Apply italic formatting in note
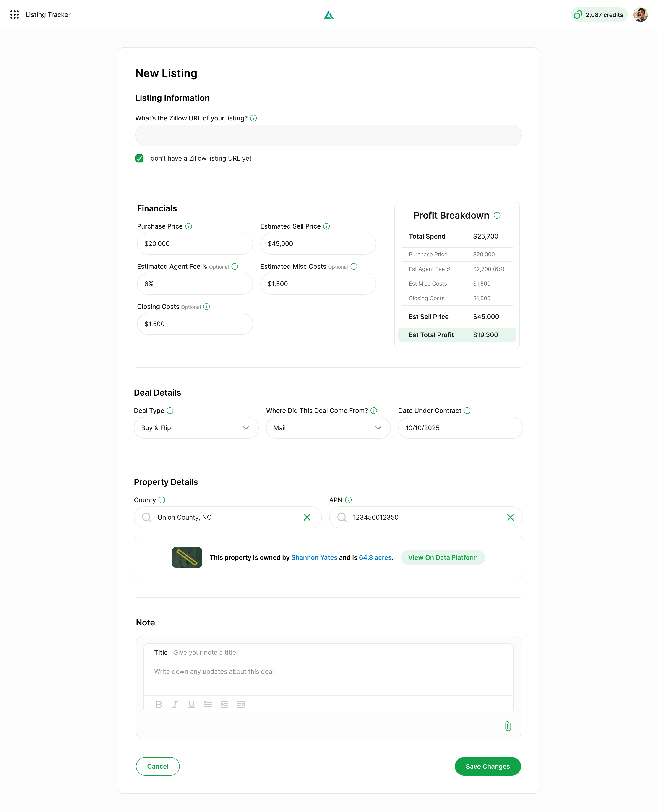 point(175,704)
